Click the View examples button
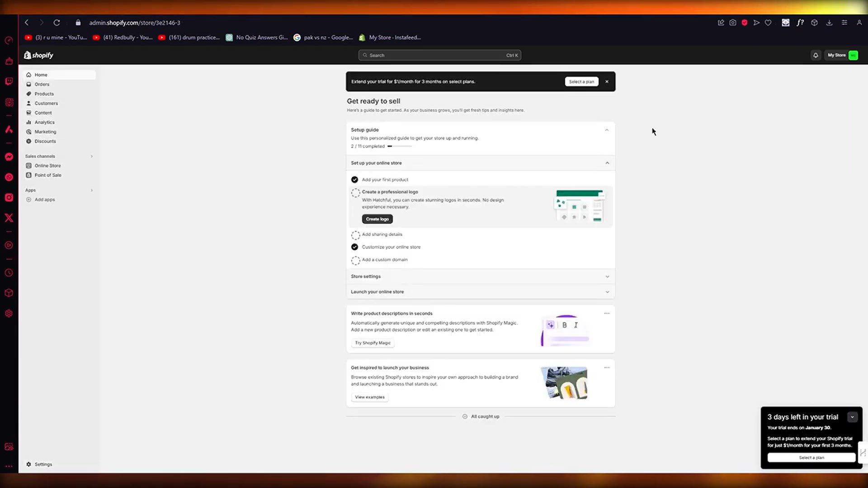Screen dimensions: 868x488 coord(369,397)
